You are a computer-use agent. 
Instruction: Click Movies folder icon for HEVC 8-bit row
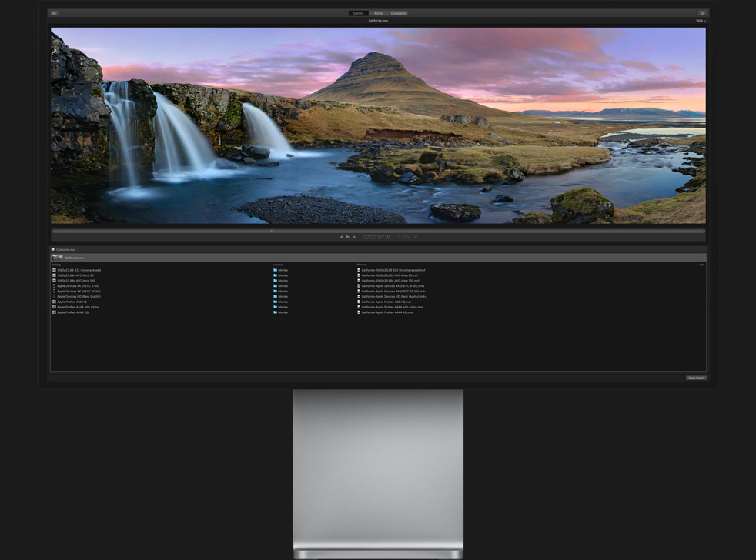click(276, 286)
